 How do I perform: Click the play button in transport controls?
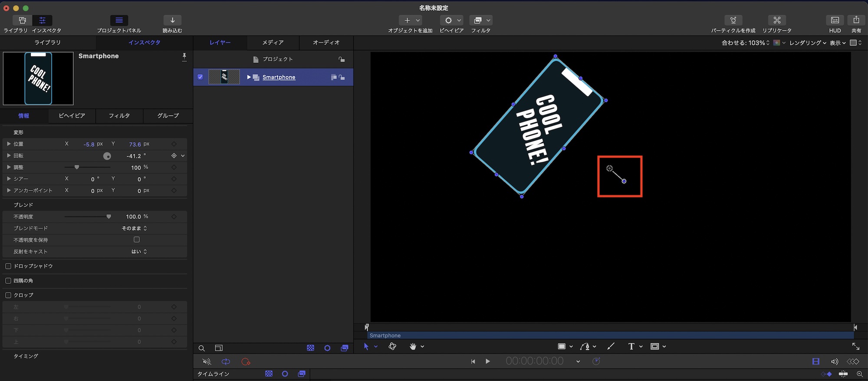[487, 361]
